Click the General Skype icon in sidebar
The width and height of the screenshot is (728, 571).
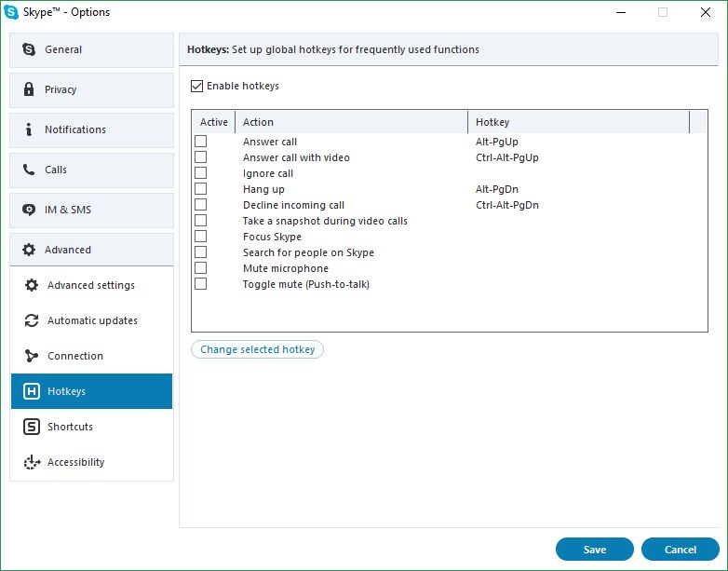29,49
